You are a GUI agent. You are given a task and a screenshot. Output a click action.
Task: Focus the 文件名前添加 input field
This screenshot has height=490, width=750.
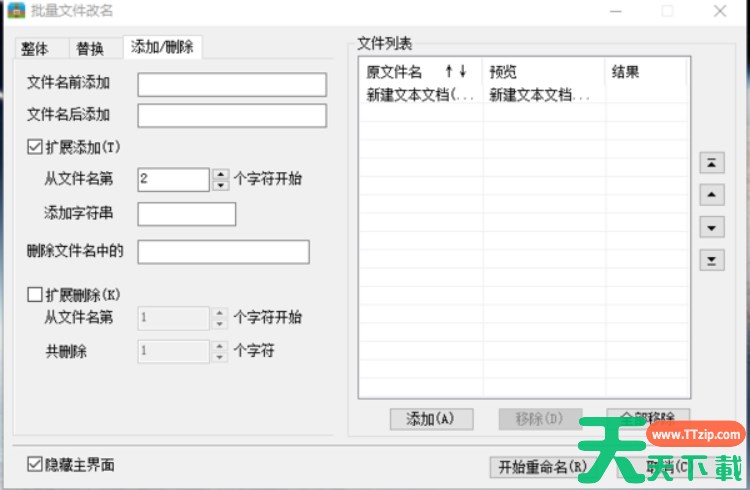click(x=232, y=84)
